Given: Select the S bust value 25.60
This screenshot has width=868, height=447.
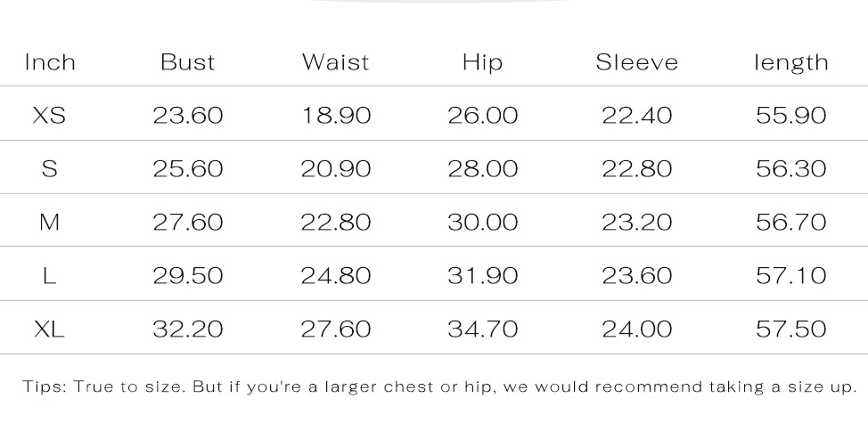Looking at the screenshot, I should (x=187, y=169).
